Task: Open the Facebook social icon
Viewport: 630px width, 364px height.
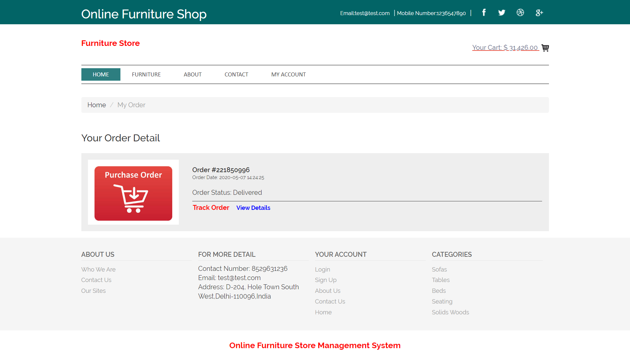Action: click(484, 12)
